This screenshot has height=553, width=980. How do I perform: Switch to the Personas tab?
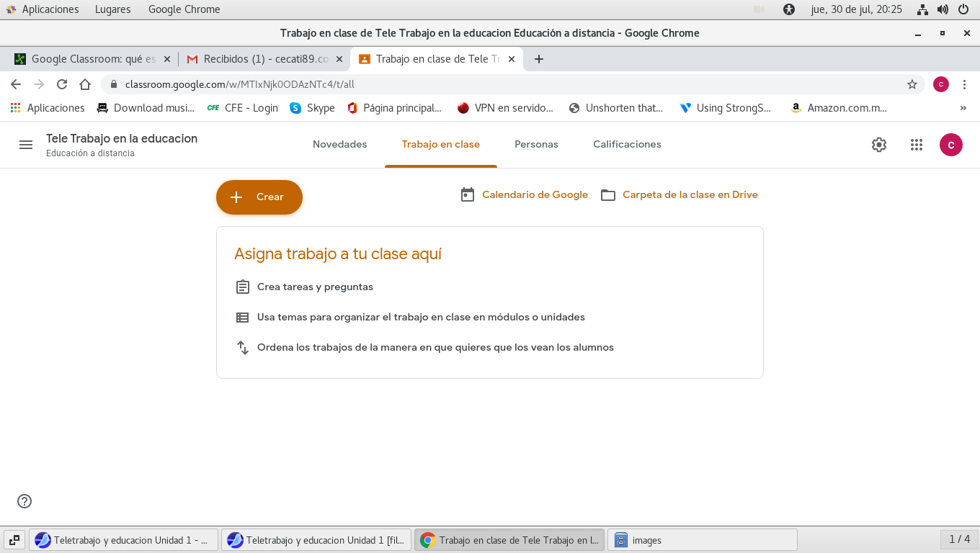536,144
